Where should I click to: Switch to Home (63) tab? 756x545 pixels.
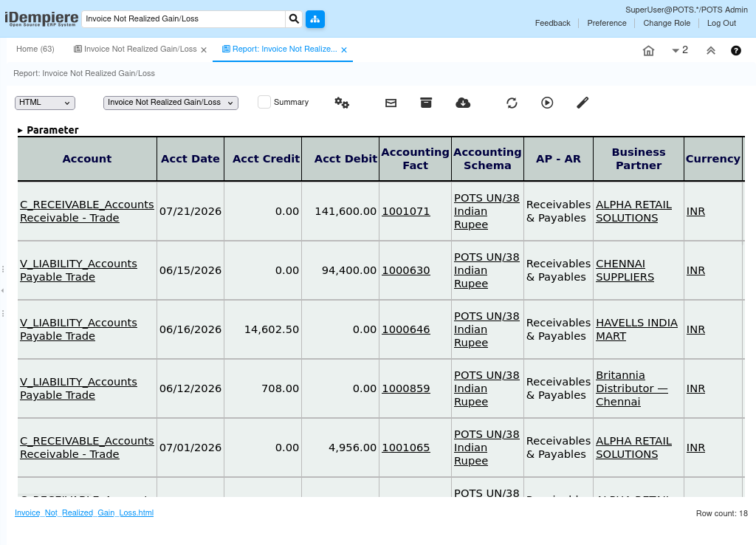[x=35, y=49]
